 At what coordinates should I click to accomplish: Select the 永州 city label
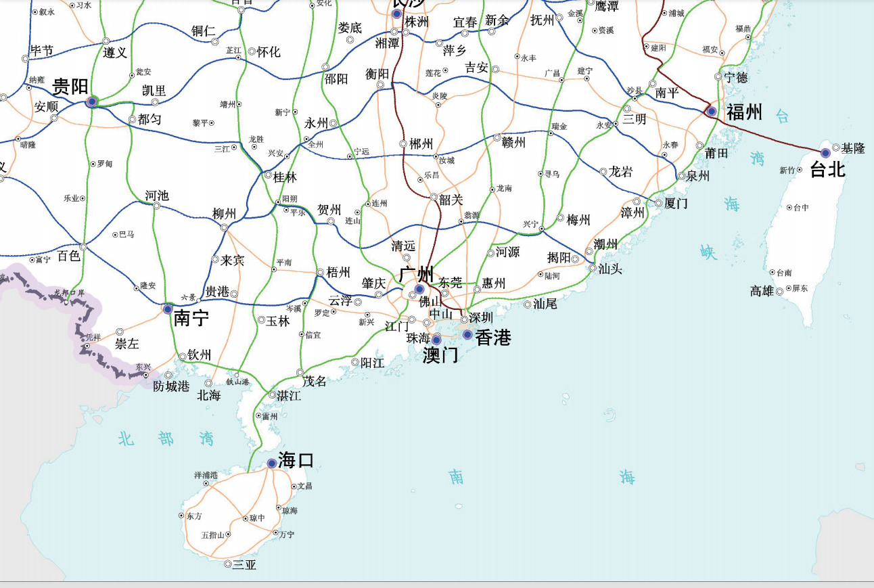click(315, 123)
